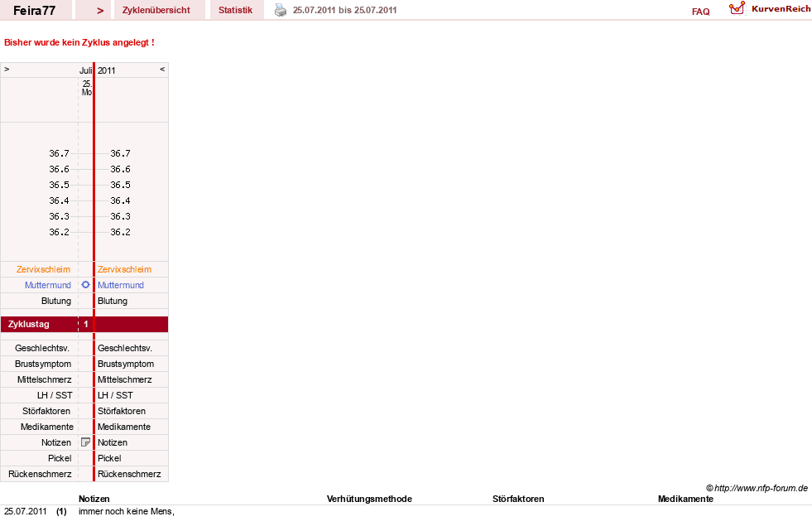Click the Juli month label
The image size is (812, 531).
coord(85,70)
